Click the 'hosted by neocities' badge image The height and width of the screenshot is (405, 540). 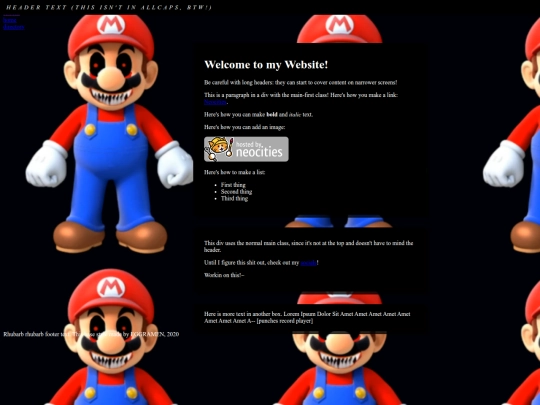pos(246,149)
